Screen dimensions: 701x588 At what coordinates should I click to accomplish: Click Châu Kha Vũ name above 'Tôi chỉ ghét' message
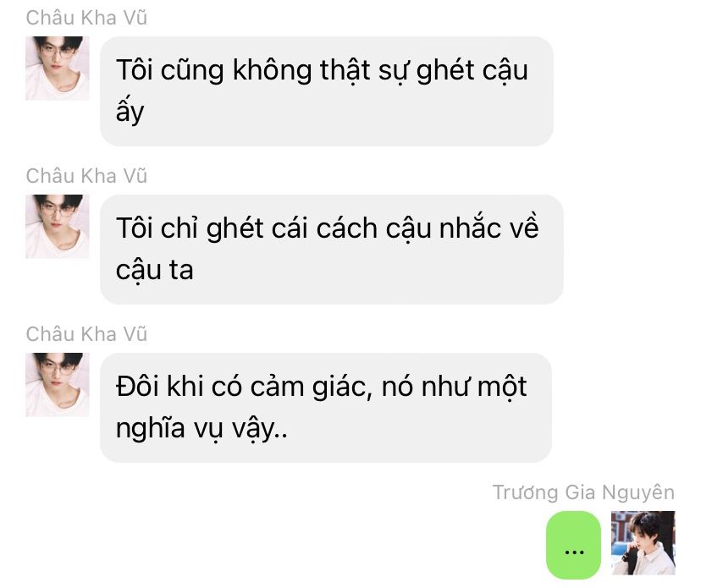[x=86, y=176]
